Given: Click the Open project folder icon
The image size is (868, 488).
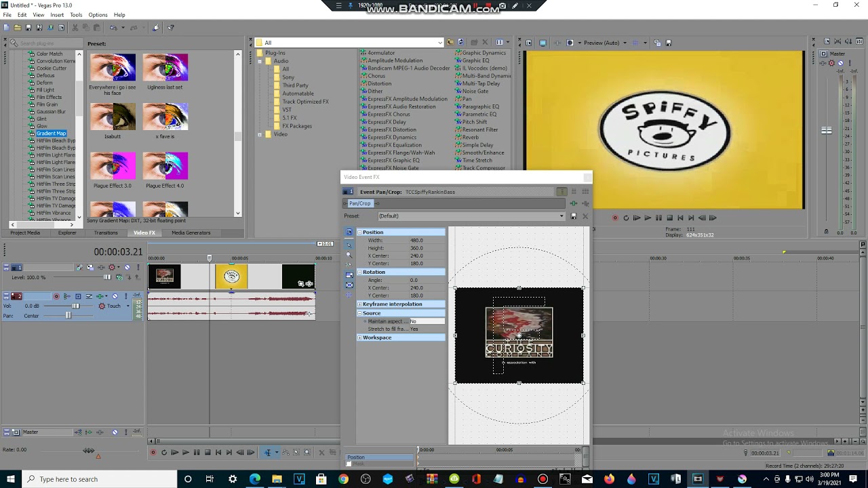Looking at the screenshot, I should coord(18,27).
